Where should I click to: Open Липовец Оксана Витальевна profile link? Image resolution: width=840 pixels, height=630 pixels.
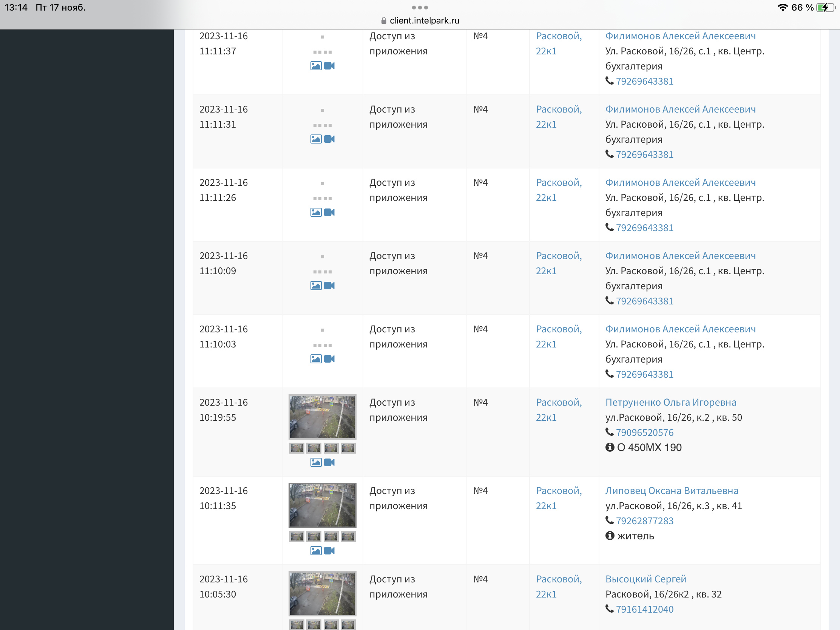(672, 491)
